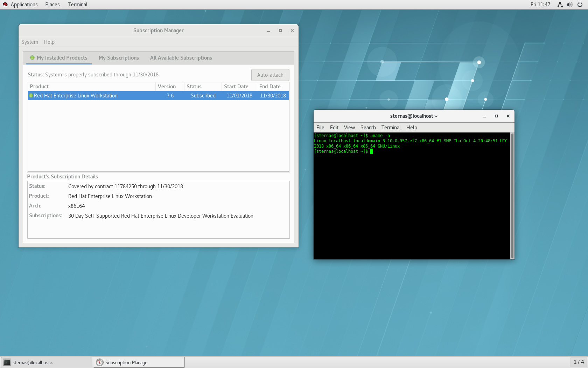588x368 pixels.
Task: Open Edit menu in terminal window
Action: pos(334,128)
